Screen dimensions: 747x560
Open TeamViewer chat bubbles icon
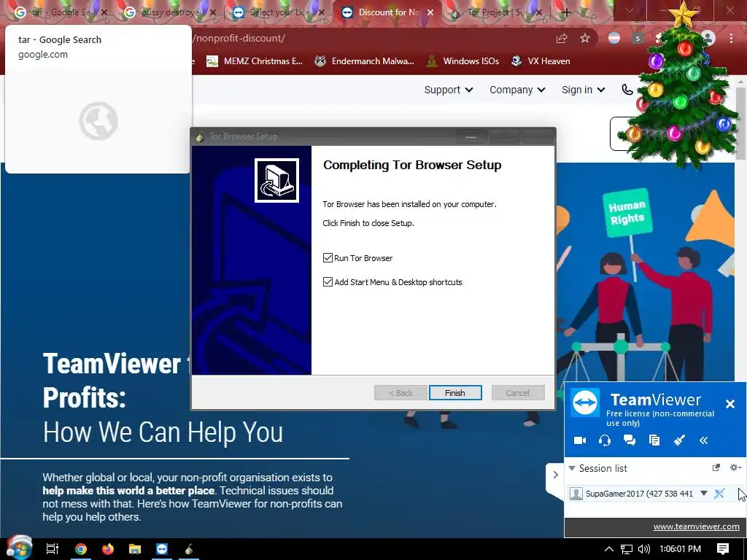pos(630,440)
